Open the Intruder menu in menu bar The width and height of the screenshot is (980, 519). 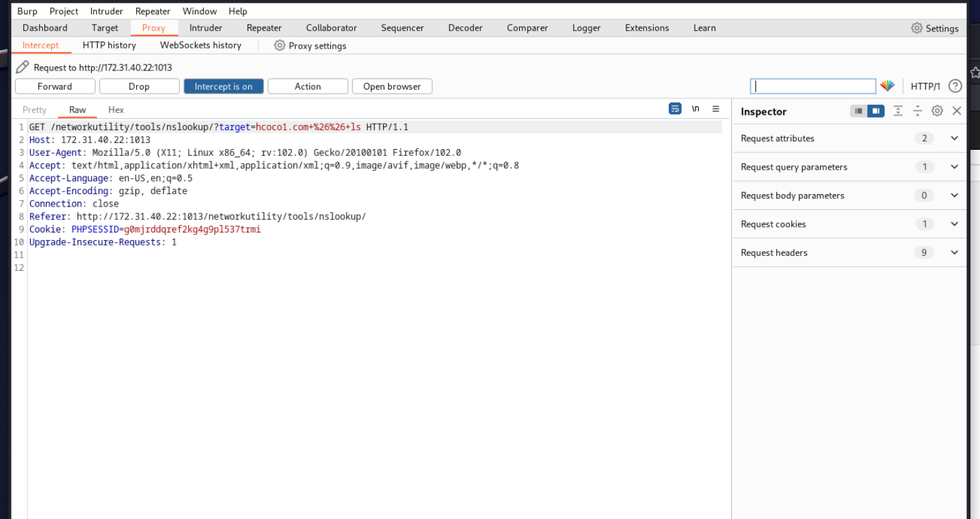[x=107, y=11]
